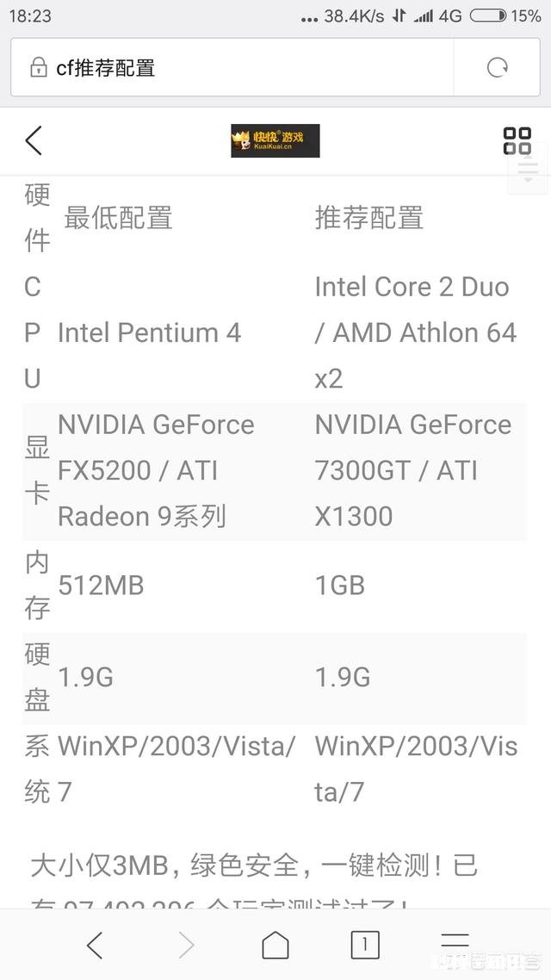The image size is (551, 980).
Task: Tap the reload icon in address bar
Action: [497, 68]
